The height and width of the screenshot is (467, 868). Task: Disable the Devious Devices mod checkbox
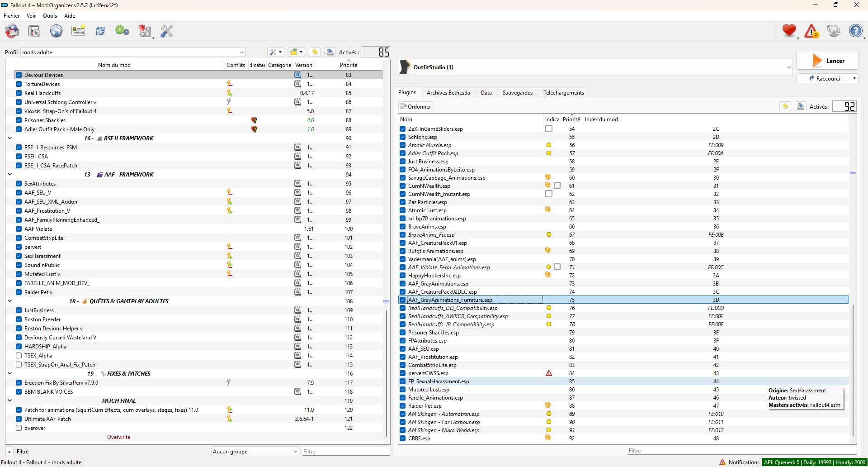pos(19,75)
